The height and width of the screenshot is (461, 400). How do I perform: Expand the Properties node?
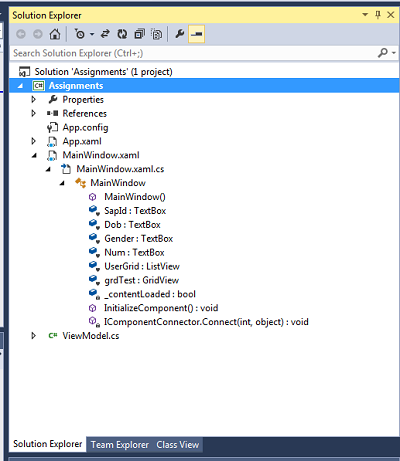tap(34, 99)
